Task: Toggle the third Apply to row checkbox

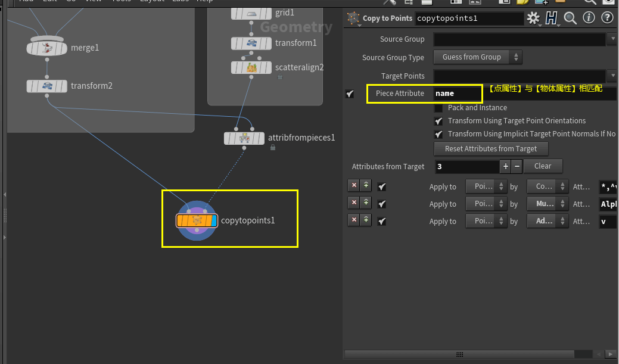Action: pos(382,221)
